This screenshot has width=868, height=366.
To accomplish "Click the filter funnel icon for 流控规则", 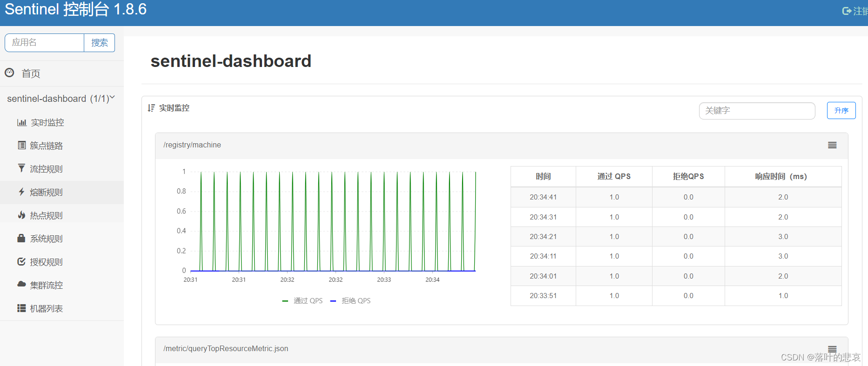I will [x=21, y=168].
